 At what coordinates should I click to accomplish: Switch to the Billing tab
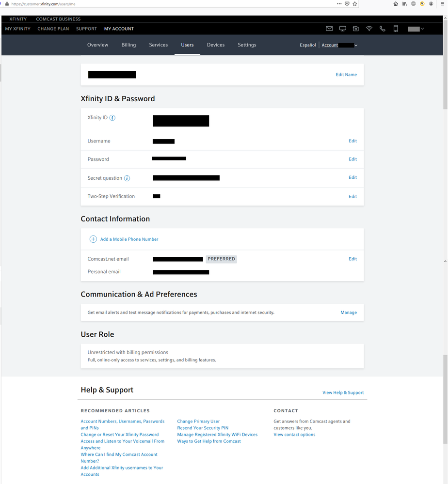(128, 45)
